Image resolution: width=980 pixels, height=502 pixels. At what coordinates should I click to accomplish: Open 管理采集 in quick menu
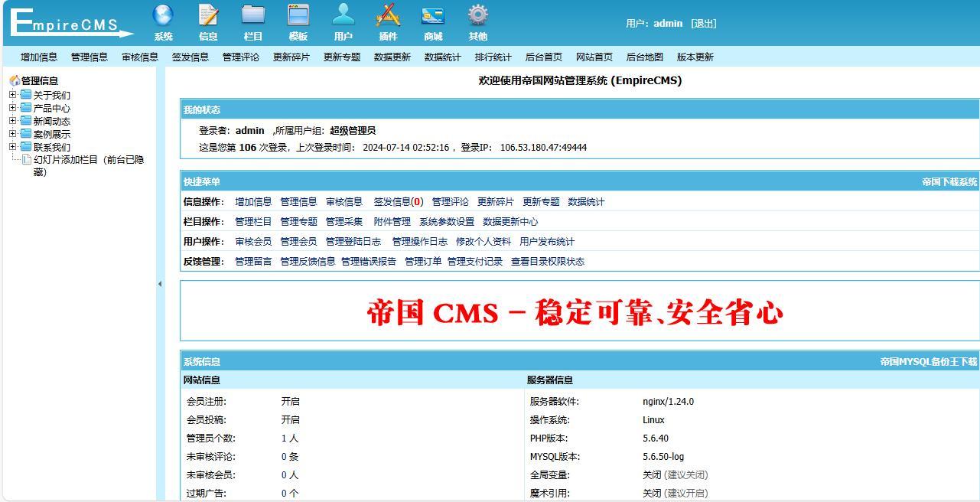tap(344, 222)
